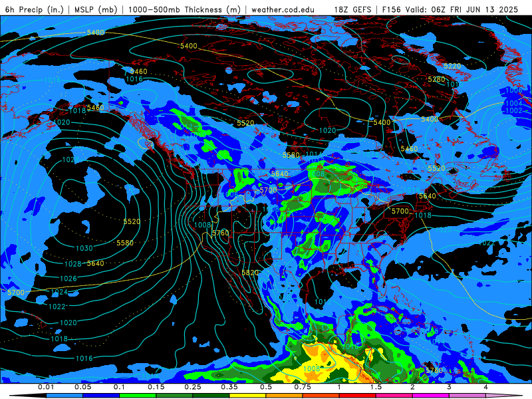Click the '1004' isobar label near Greenland
This screenshot has width=532, height=399.
pos(513,103)
